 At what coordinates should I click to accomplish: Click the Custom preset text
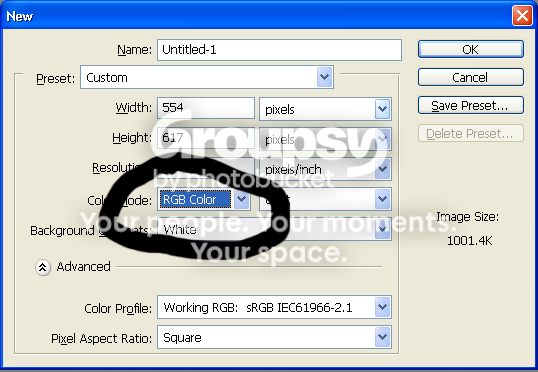pos(107,78)
